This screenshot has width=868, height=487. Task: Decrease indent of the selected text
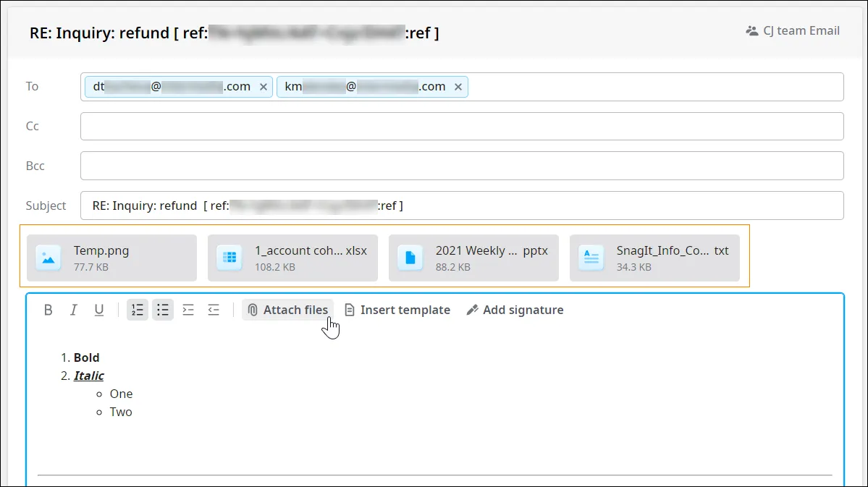click(x=214, y=310)
